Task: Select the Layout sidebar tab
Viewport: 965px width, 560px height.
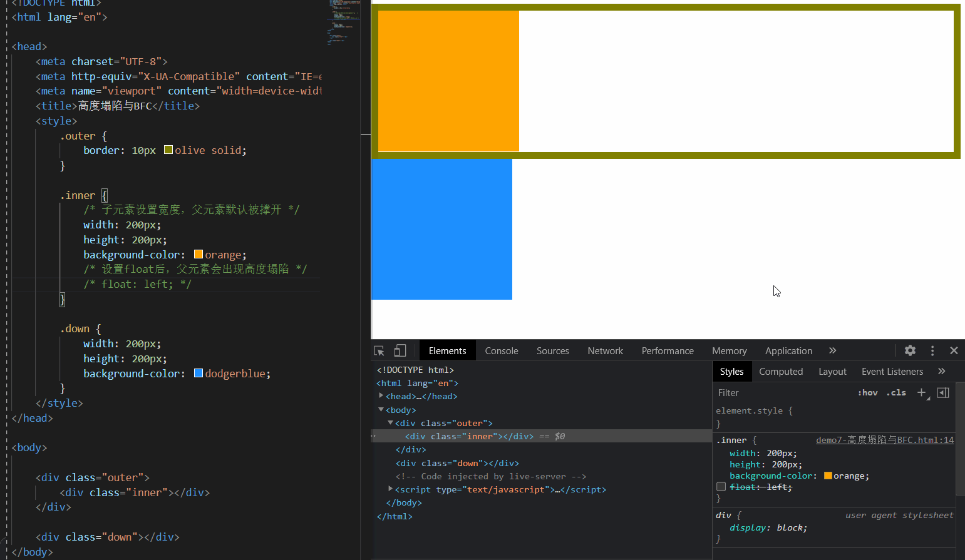Action: click(x=832, y=371)
